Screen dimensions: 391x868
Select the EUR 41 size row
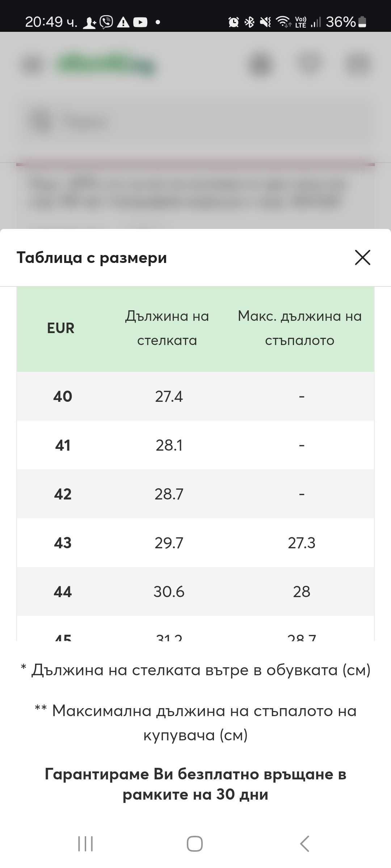195,445
